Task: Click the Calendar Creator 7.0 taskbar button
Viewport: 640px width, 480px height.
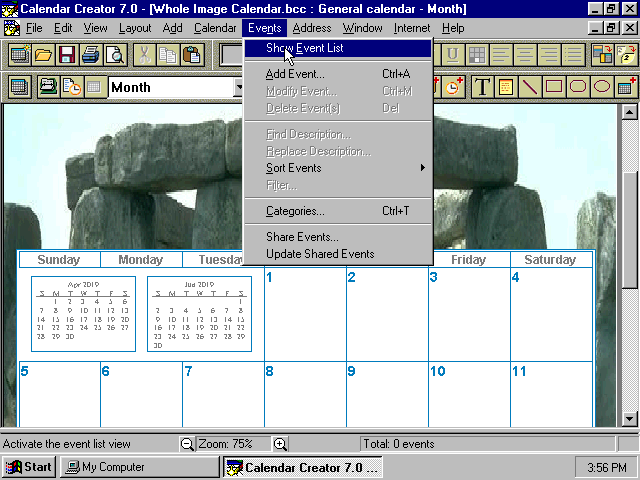Action: pos(303,467)
